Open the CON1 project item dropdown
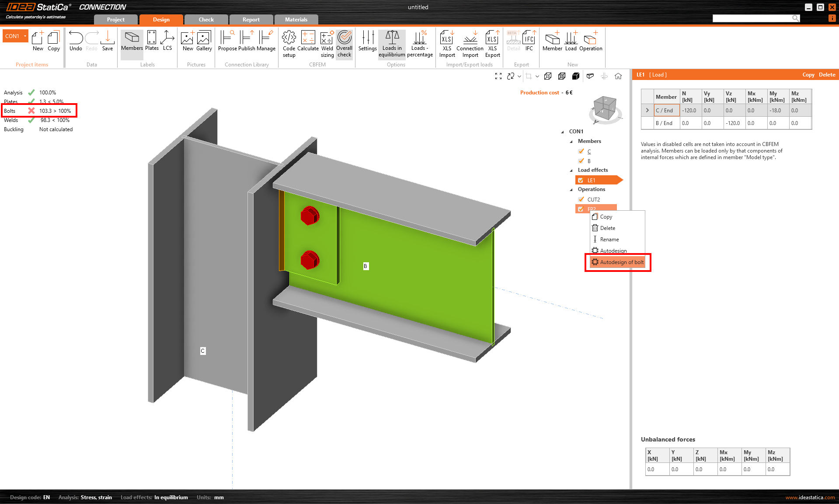839x504 pixels. [25, 36]
